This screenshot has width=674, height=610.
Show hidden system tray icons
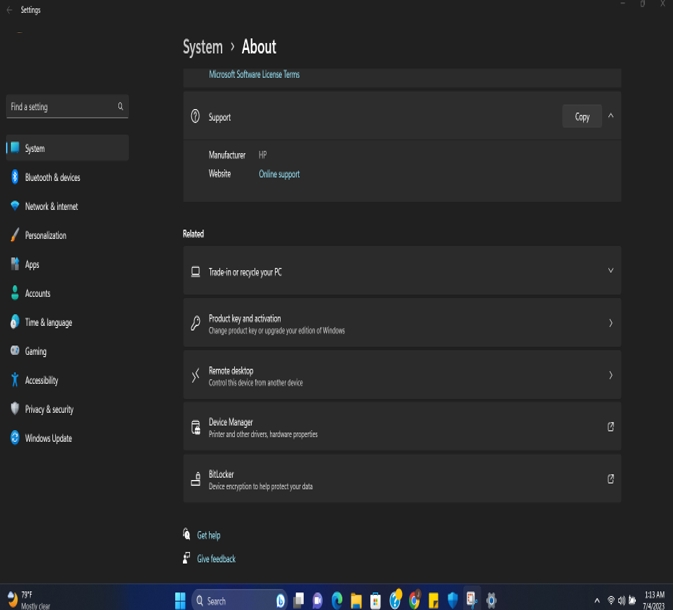click(x=597, y=601)
